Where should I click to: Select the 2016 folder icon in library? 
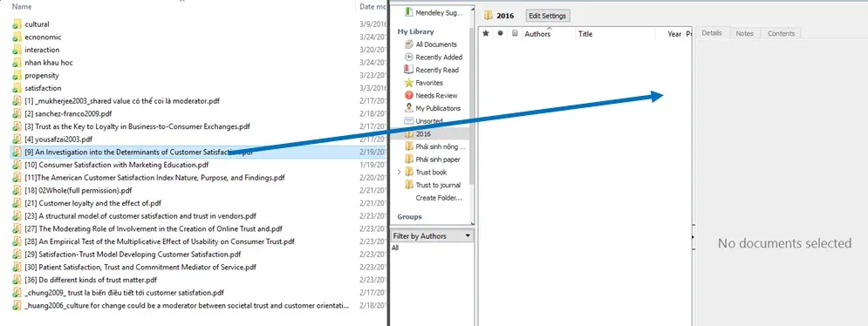[409, 134]
